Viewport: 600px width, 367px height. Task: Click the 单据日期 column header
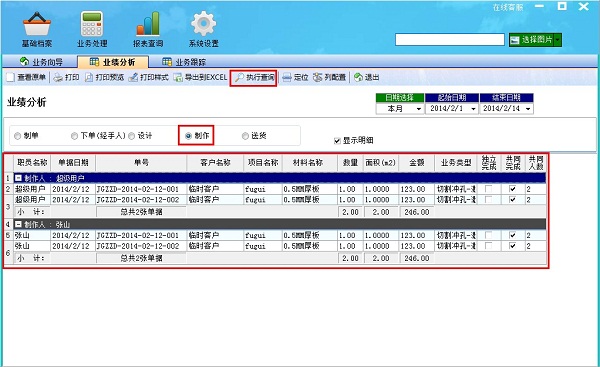click(73, 163)
